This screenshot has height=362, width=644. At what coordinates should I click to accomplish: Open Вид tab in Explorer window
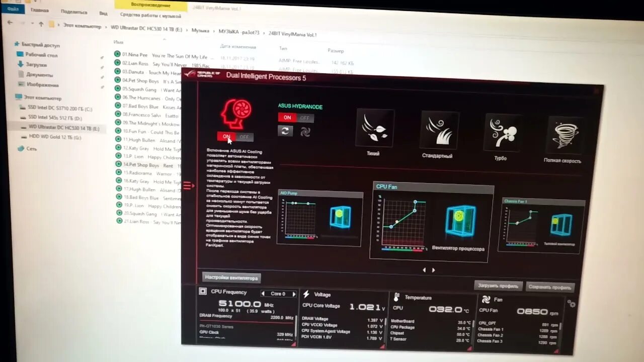(x=103, y=13)
